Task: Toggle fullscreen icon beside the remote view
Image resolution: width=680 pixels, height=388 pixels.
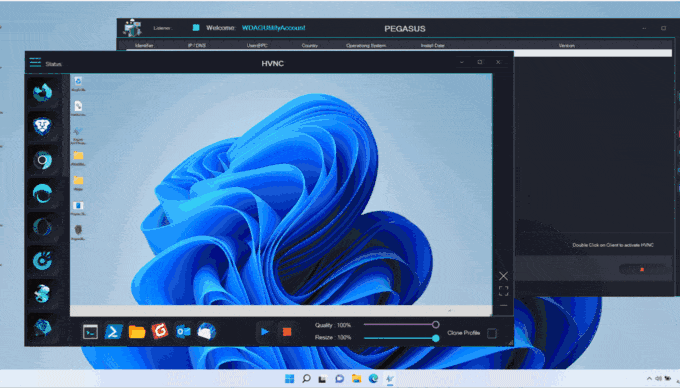Action: (x=503, y=291)
